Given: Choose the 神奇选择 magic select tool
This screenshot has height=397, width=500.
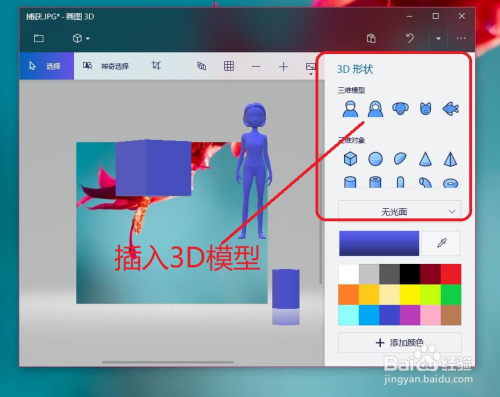Looking at the screenshot, I should [106, 66].
